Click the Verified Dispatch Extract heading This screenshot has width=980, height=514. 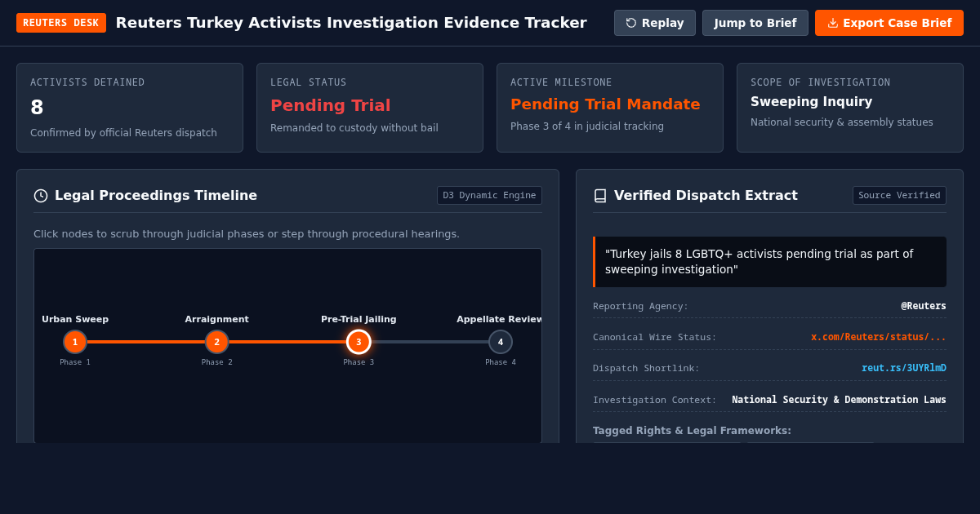pos(706,196)
